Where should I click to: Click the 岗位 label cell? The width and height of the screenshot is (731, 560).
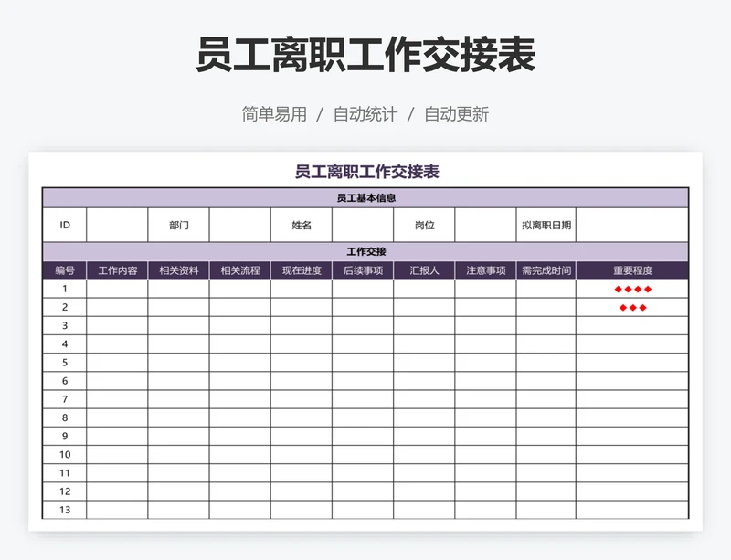[x=424, y=226]
